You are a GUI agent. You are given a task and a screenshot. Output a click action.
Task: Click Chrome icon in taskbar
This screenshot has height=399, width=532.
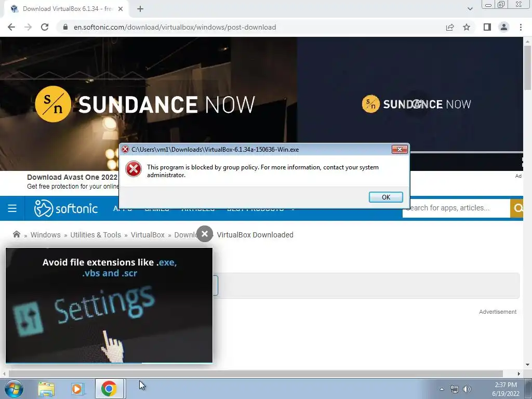tap(109, 389)
